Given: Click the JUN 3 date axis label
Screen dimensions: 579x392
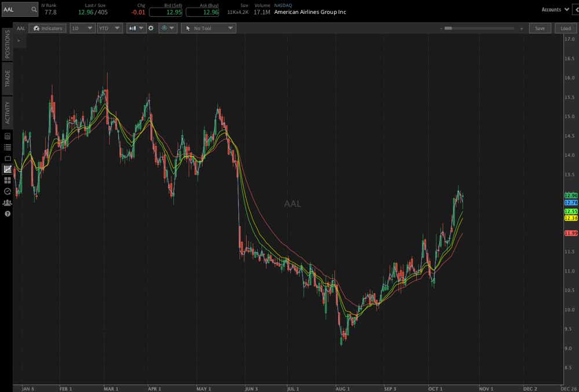Looking at the screenshot, I should click(x=251, y=389).
